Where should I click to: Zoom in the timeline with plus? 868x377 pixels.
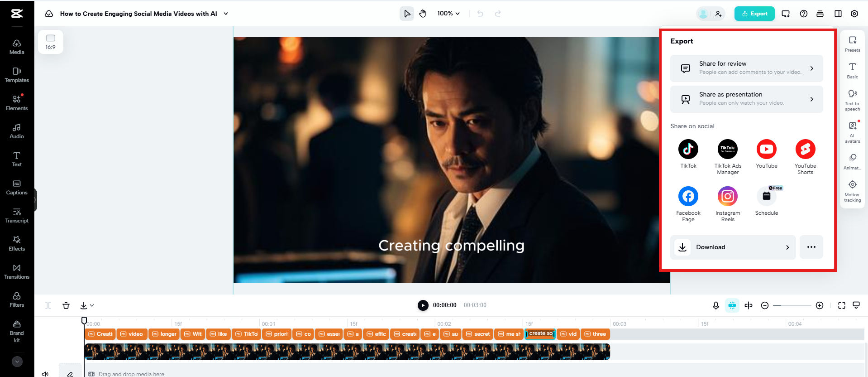point(820,305)
